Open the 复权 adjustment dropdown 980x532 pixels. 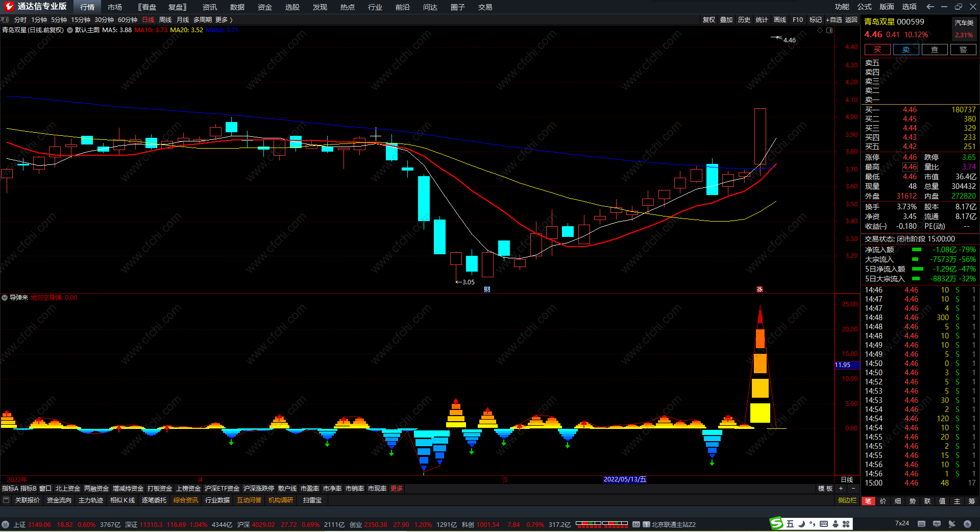709,20
